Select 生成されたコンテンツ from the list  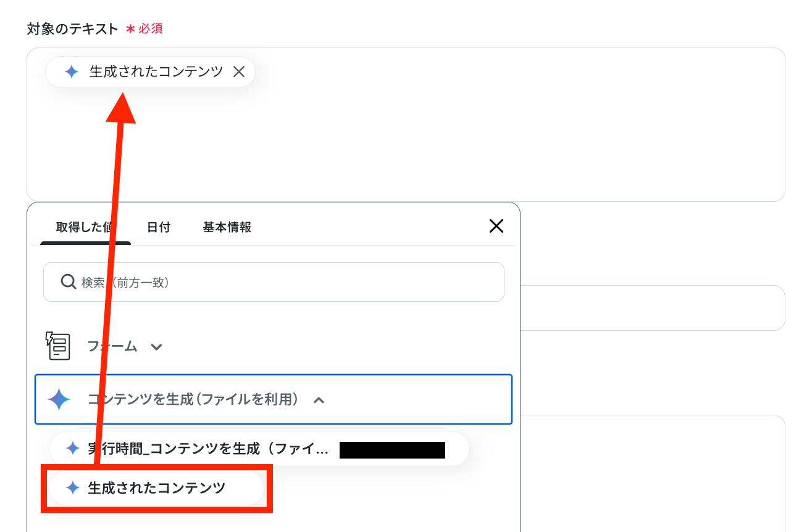(157, 488)
